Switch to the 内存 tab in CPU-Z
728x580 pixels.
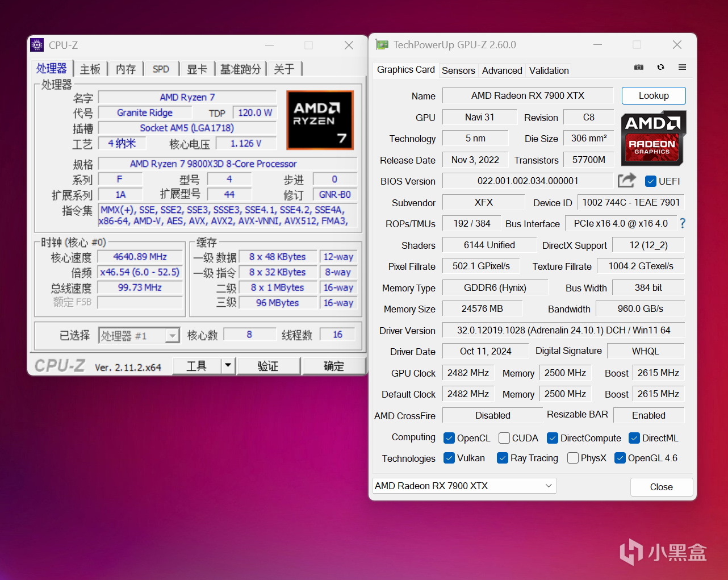pos(126,69)
